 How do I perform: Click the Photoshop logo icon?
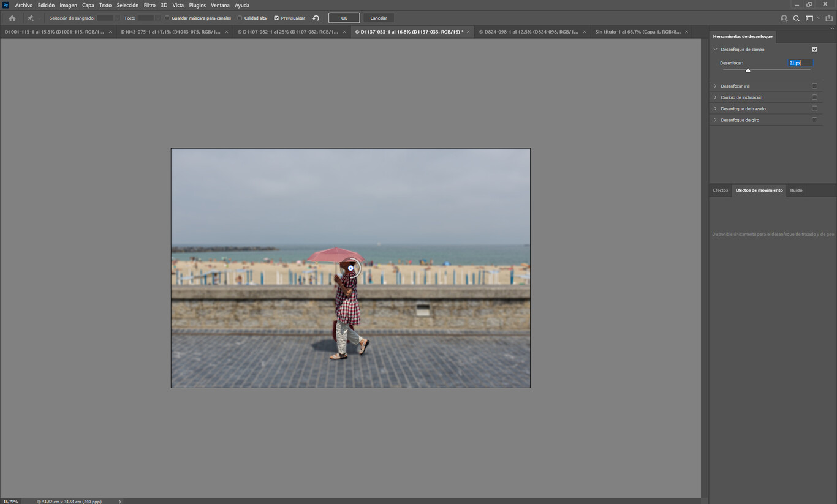(x=6, y=5)
